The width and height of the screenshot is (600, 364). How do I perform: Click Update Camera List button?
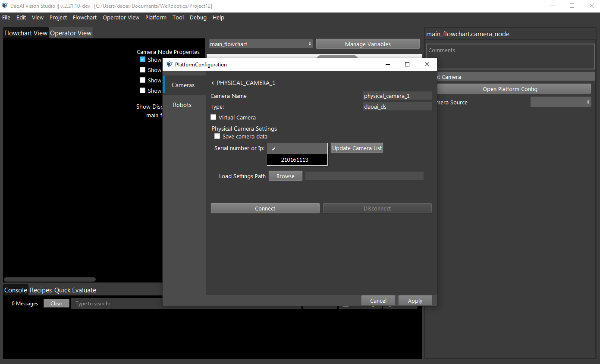point(357,148)
